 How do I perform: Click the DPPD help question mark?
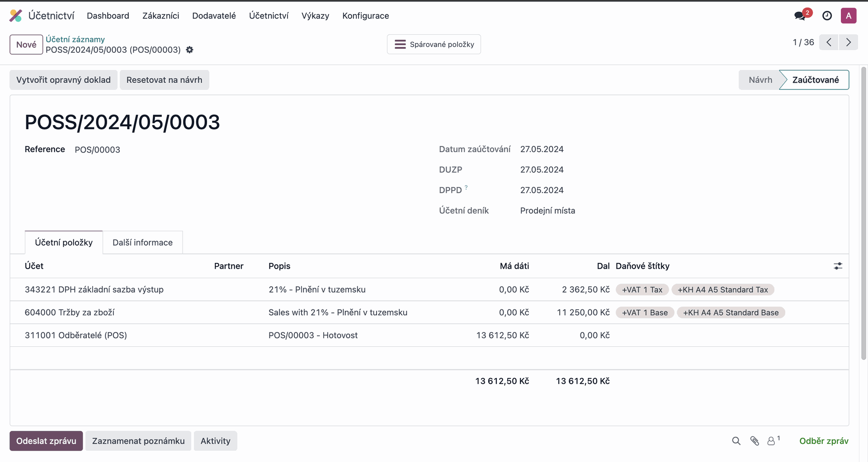pyautogui.click(x=466, y=187)
